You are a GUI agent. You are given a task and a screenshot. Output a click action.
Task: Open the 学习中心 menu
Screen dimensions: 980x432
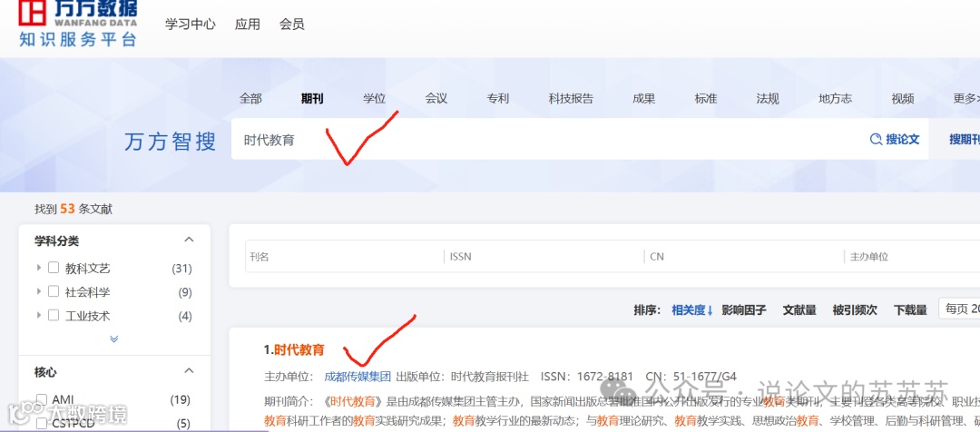pyautogui.click(x=190, y=25)
